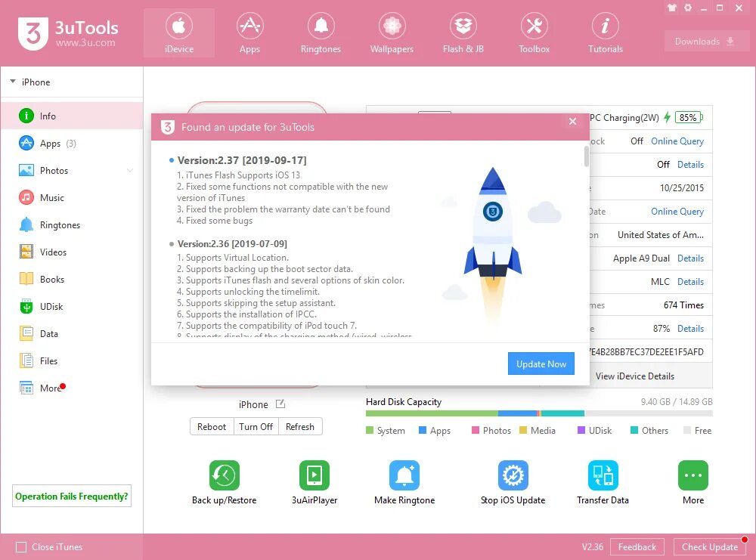
Task: Click the 3uTools logo
Action: pos(33,34)
